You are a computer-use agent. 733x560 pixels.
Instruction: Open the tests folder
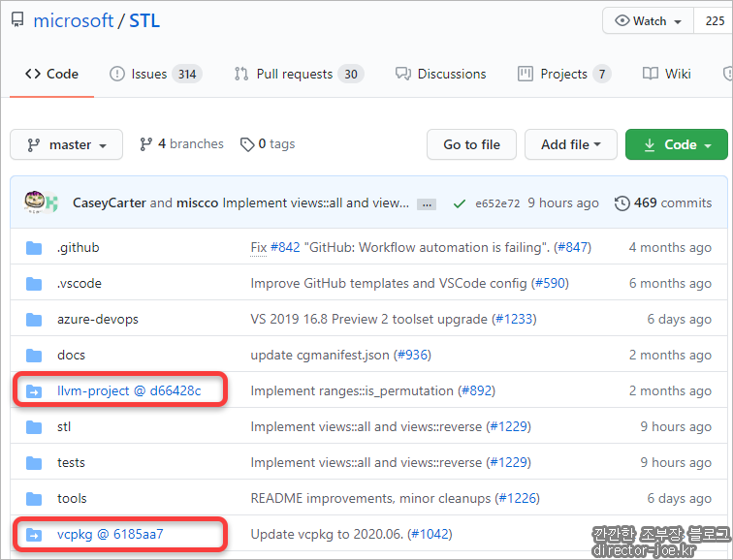[71, 462]
